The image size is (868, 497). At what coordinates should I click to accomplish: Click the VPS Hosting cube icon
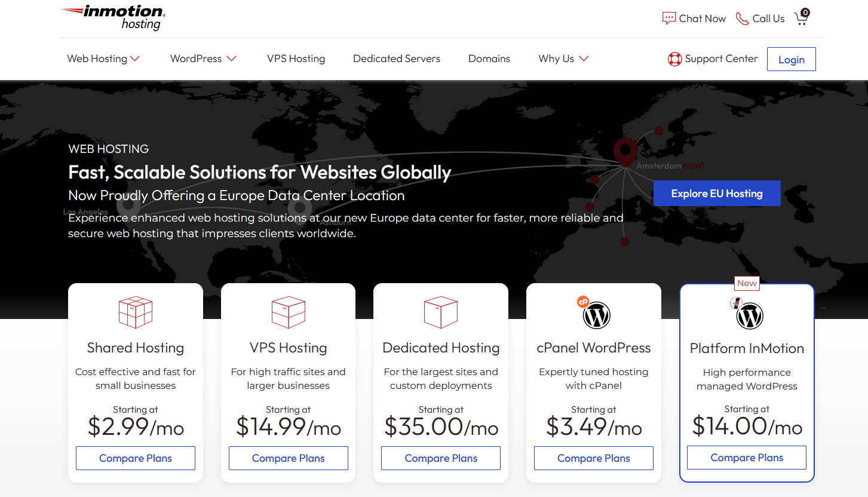[x=289, y=312]
